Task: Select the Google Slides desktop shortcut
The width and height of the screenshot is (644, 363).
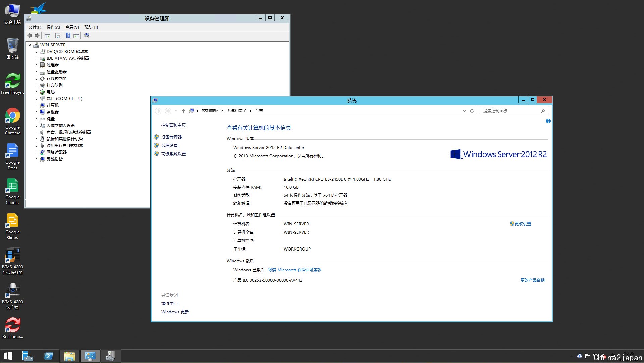Action: tap(12, 226)
